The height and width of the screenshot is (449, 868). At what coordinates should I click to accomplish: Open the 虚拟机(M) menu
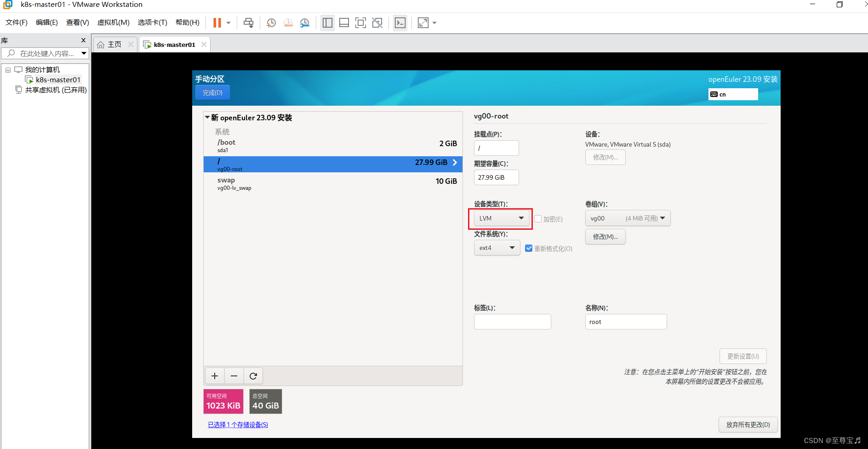pos(113,22)
